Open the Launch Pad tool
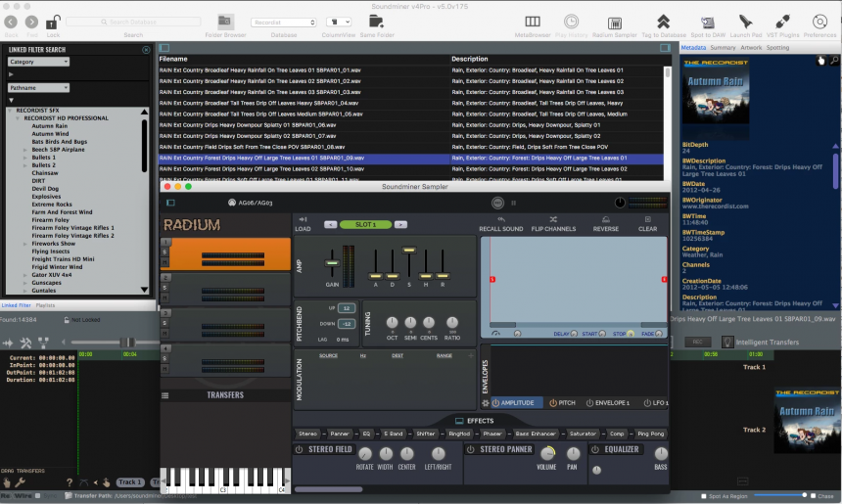 pyautogui.click(x=745, y=22)
